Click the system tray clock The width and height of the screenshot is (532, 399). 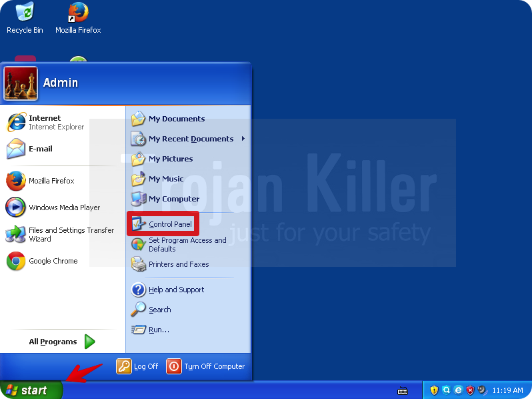tap(507, 390)
